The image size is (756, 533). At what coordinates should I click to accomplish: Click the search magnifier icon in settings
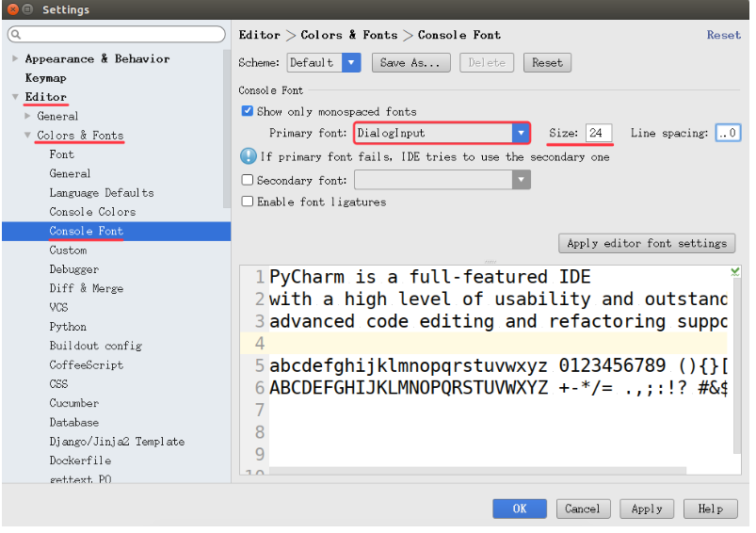(x=16, y=34)
